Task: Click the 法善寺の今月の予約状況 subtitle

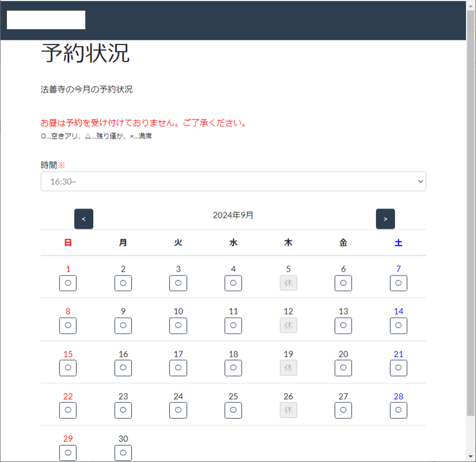Action: 86,90
